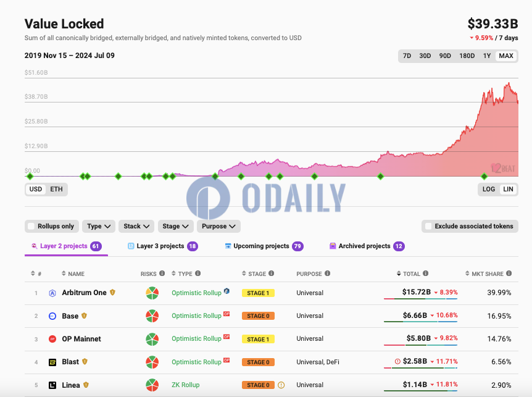
Task: Click warning icon beside Linea's STAGE 0
Action: [x=281, y=385]
